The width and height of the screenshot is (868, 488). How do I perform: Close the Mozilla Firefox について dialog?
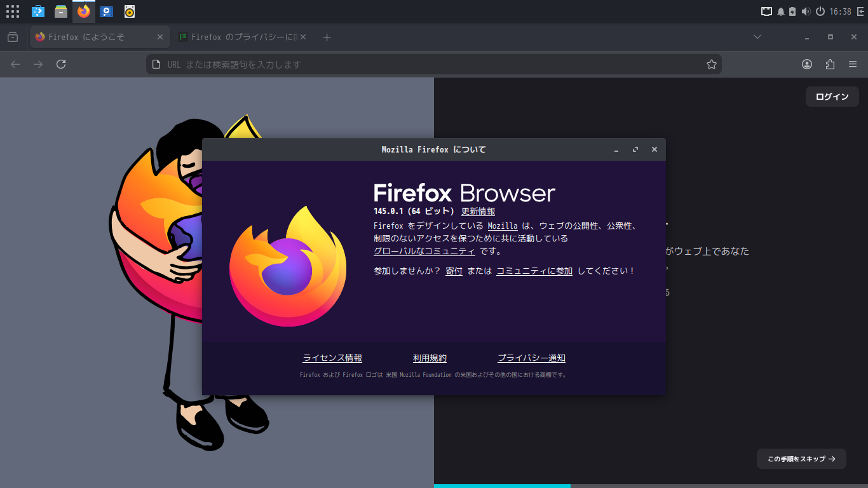click(654, 150)
